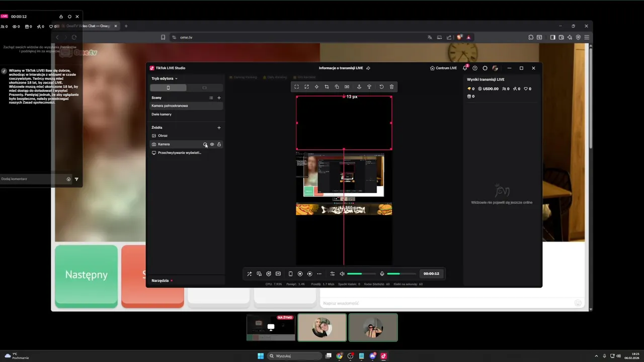Delete the selected source with the trash icon
Image resolution: width=644 pixels, height=362 pixels.
coord(391,87)
